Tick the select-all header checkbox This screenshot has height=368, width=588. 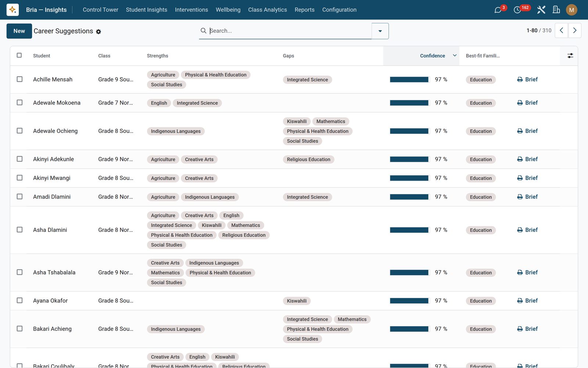point(19,55)
